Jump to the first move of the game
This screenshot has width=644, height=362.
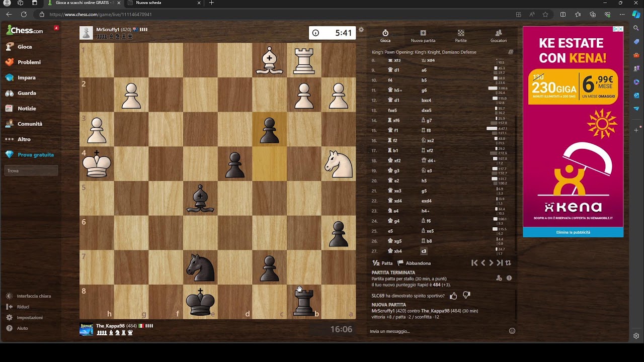tap(474, 263)
